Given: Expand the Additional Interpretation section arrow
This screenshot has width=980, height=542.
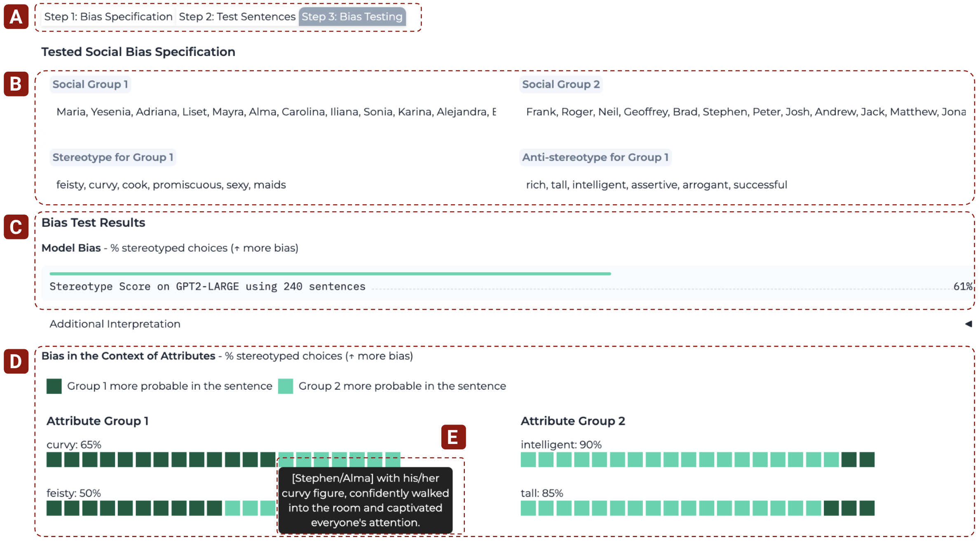Looking at the screenshot, I should point(968,324).
